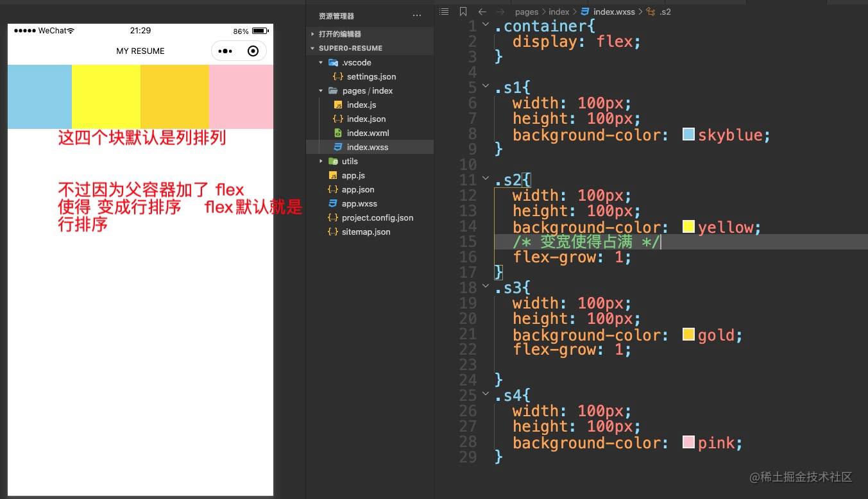Click the 'index' folder breadcrumb segment
The image size is (868, 499).
point(559,12)
